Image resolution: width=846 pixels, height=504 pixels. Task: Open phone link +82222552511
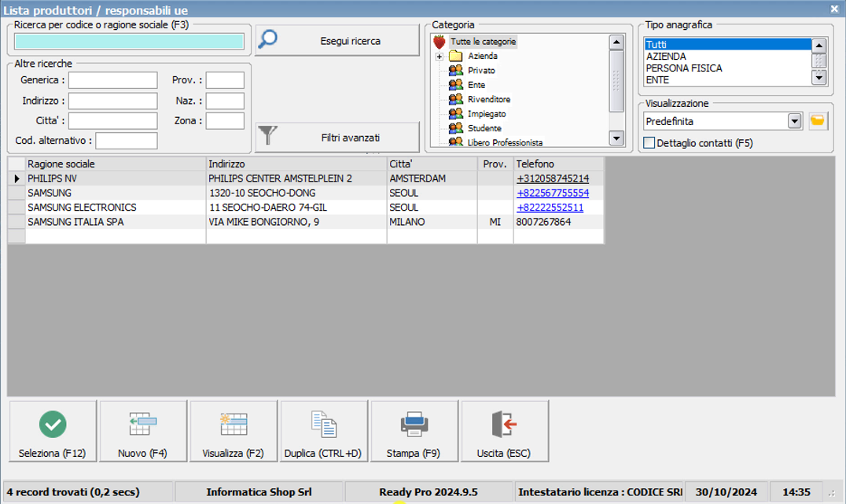pyautogui.click(x=550, y=208)
